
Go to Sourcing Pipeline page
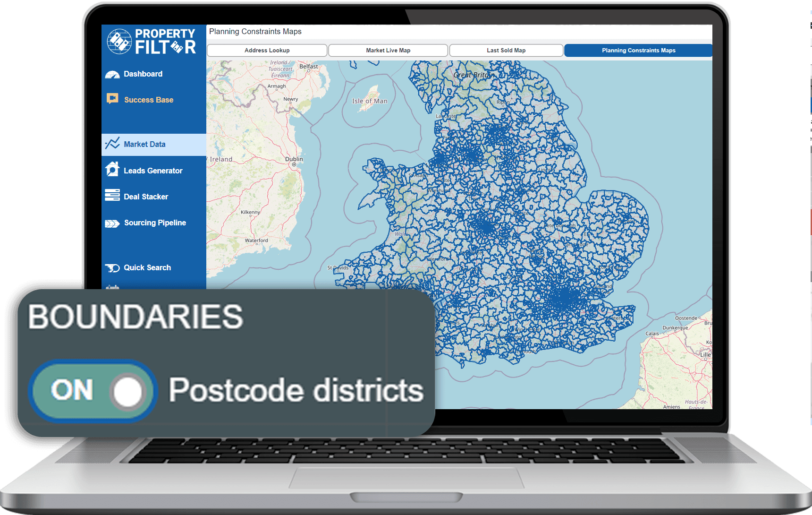pos(154,223)
